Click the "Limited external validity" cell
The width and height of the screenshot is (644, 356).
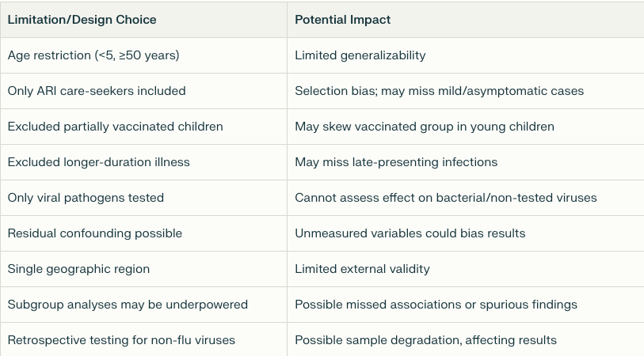(x=362, y=269)
